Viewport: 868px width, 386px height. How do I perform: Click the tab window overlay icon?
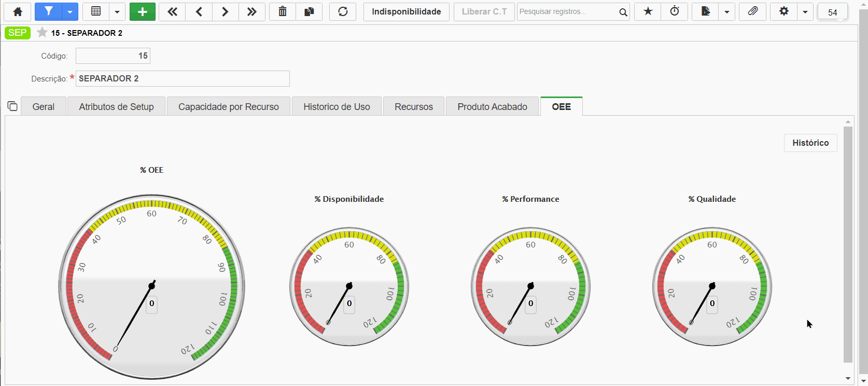pos(12,106)
